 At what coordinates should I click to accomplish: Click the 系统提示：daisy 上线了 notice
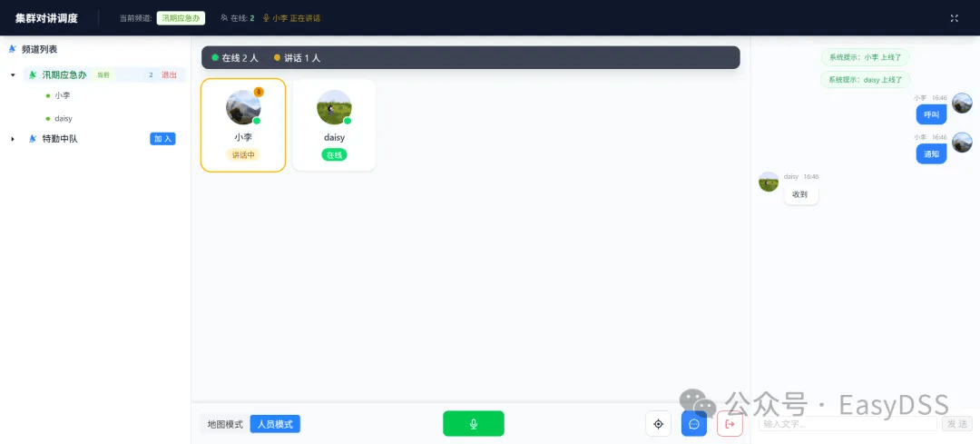(865, 79)
